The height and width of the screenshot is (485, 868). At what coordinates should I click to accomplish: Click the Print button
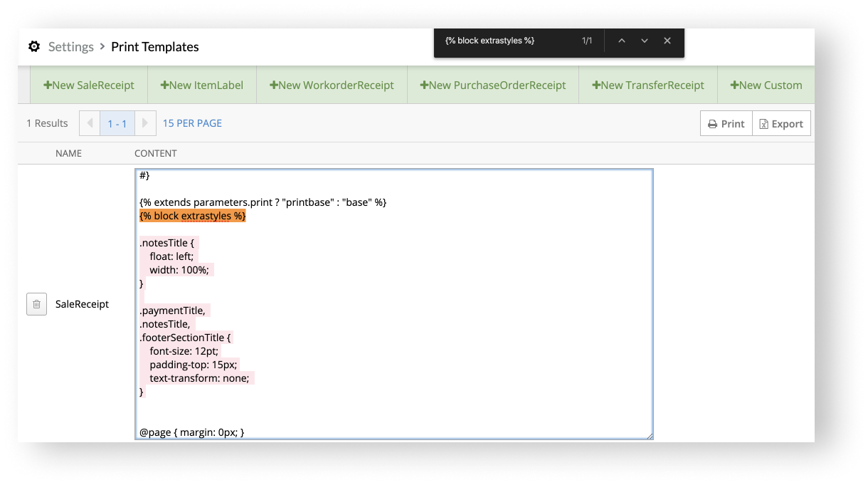click(x=726, y=123)
